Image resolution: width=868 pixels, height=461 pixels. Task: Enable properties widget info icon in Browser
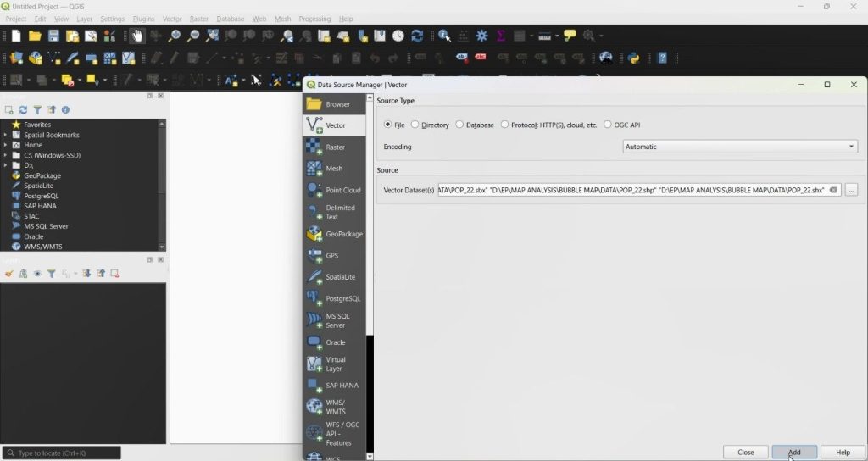click(x=65, y=110)
